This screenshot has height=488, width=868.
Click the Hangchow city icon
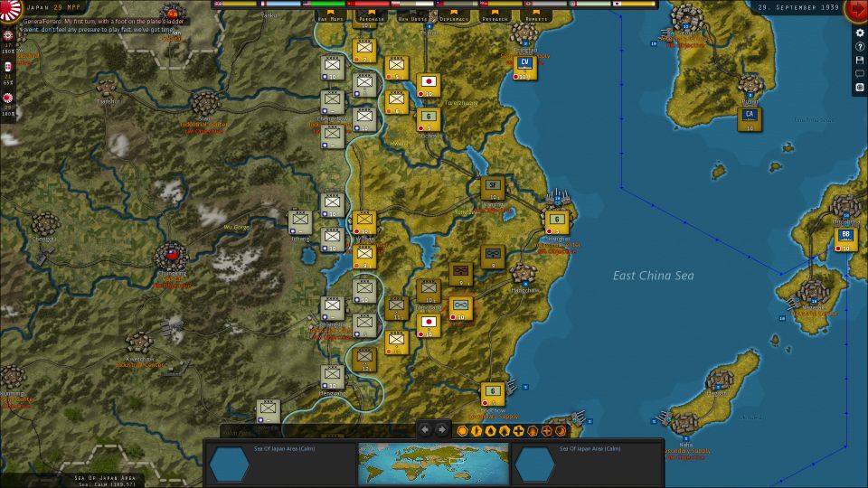pyautogui.click(x=523, y=274)
